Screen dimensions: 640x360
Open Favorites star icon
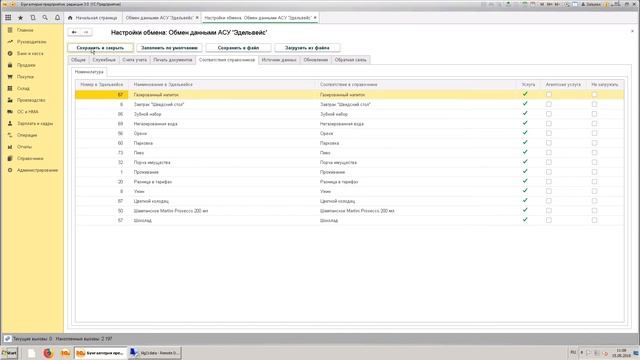pyautogui.click(x=20, y=18)
